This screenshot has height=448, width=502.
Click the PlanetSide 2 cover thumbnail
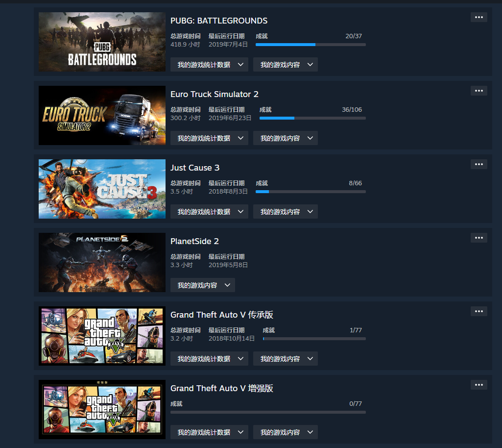(102, 262)
